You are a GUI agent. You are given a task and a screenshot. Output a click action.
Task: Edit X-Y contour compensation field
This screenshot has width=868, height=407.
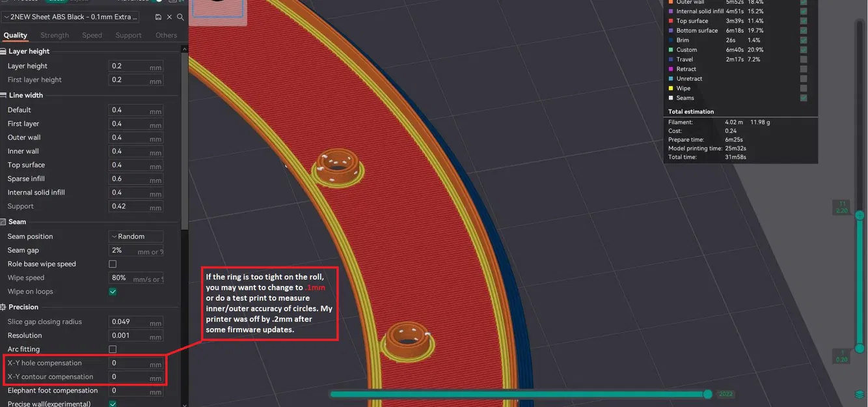(x=135, y=377)
